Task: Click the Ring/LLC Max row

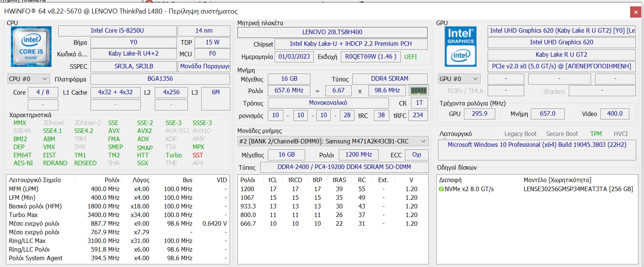Action: [118, 241]
